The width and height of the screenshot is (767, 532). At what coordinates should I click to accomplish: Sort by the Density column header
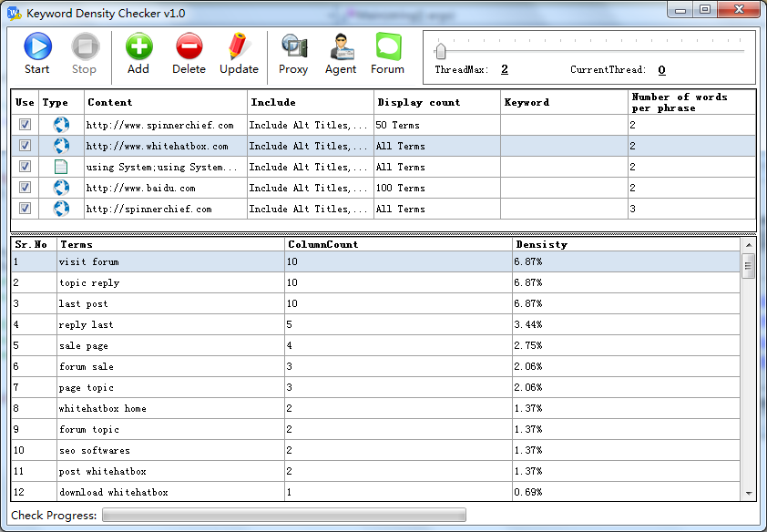(x=625, y=244)
